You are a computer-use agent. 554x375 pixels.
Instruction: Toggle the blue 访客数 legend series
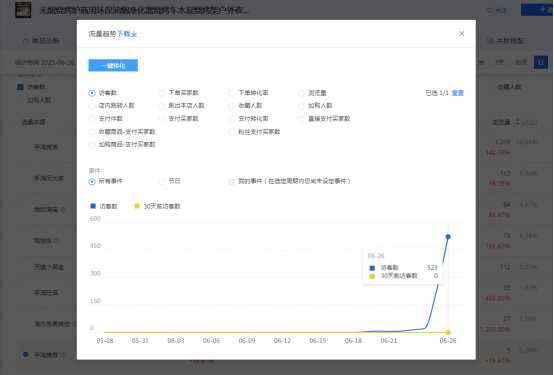104,206
